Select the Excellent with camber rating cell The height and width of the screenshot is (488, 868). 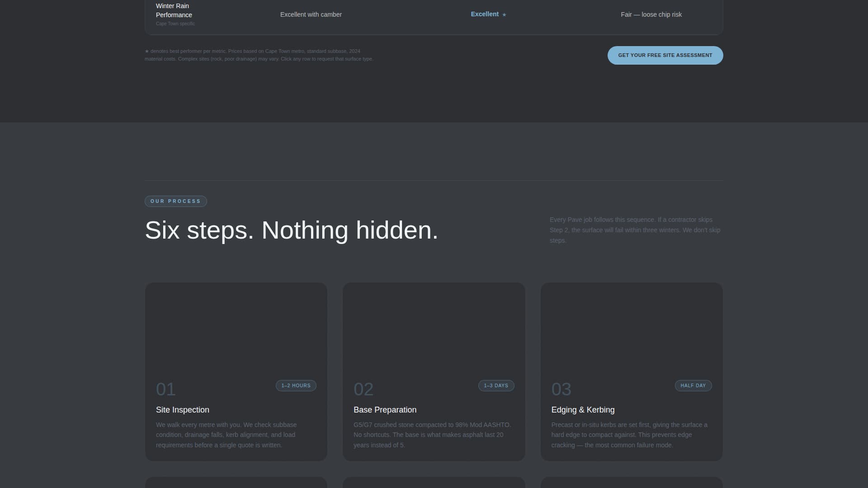pyautogui.click(x=311, y=14)
